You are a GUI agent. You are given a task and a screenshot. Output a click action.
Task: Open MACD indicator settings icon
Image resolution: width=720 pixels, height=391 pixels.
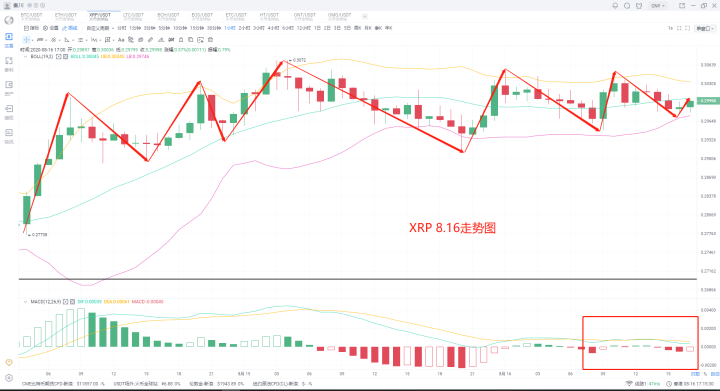(x=65, y=302)
